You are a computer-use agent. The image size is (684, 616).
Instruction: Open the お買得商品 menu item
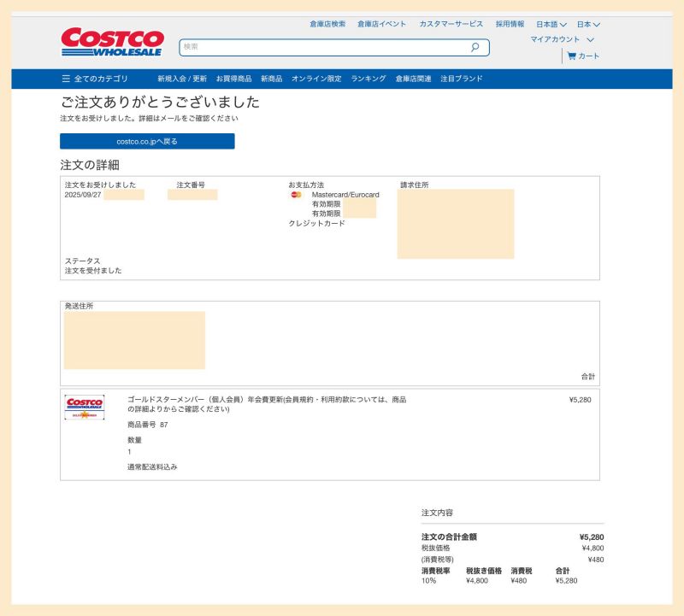(x=233, y=79)
